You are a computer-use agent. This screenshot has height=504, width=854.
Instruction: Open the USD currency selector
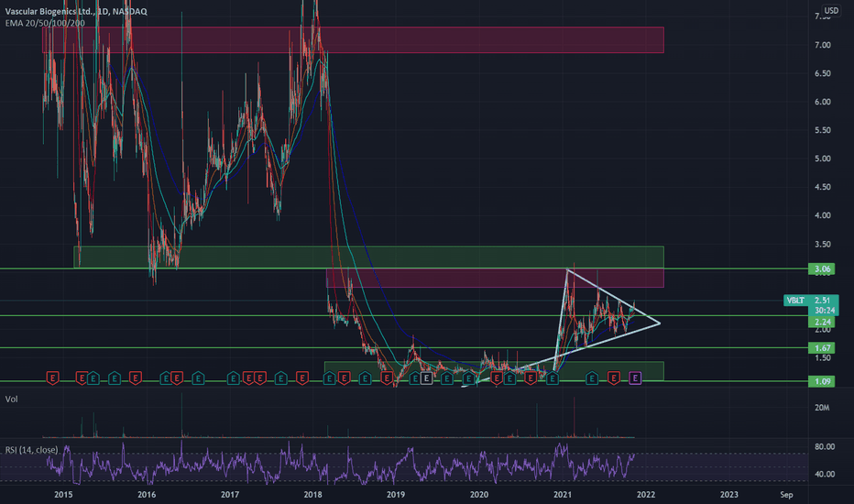click(831, 10)
